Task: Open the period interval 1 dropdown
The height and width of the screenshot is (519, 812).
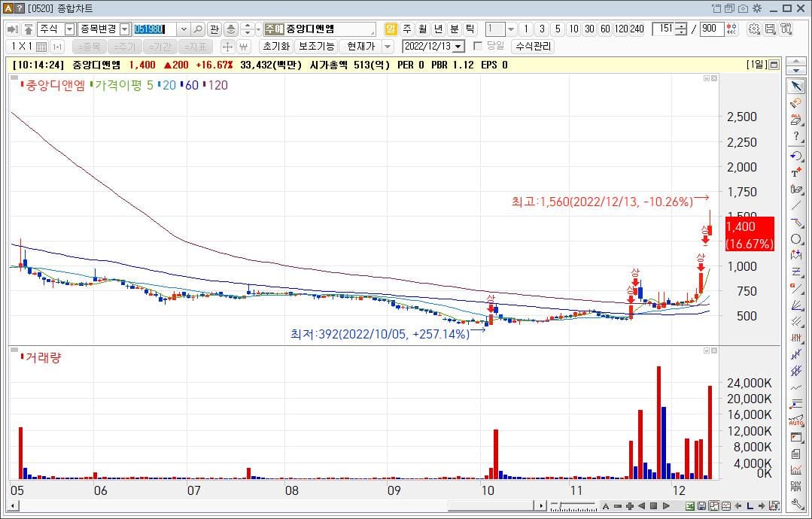Action: pyautogui.click(x=511, y=29)
